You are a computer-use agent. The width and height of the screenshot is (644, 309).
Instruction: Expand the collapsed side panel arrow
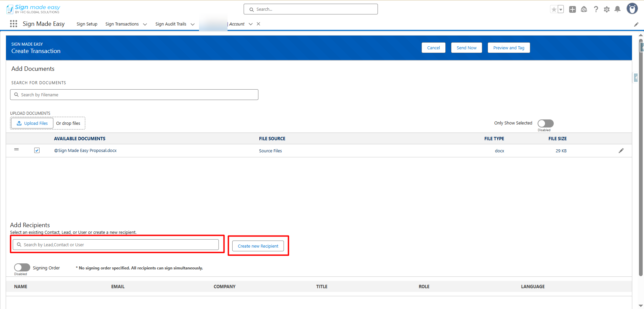[x=636, y=78]
